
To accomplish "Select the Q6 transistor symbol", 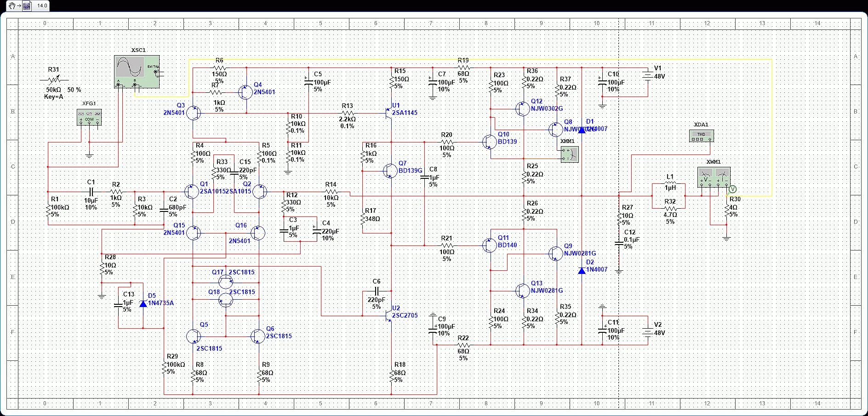I will coord(258,336).
